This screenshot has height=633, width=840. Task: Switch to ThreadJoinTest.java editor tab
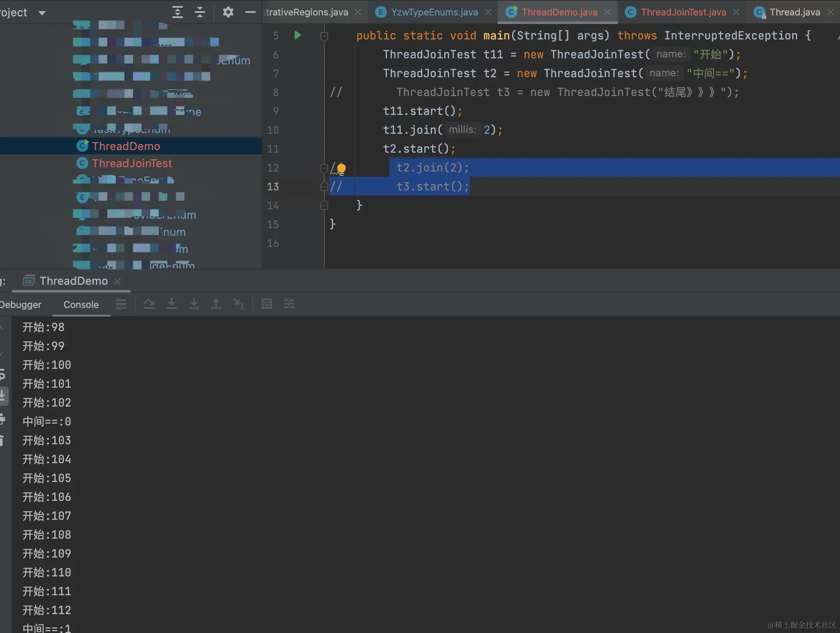point(683,12)
